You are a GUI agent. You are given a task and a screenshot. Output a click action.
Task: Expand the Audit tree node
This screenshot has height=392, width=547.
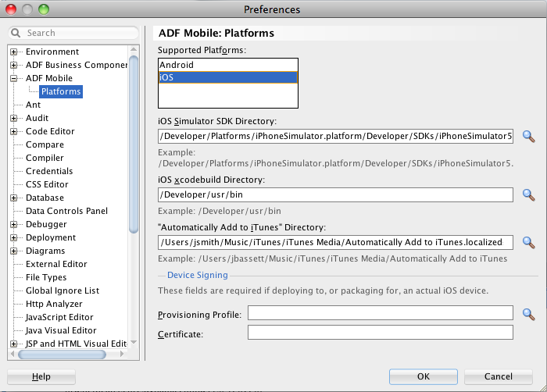pyautogui.click(x=13, y=118)
